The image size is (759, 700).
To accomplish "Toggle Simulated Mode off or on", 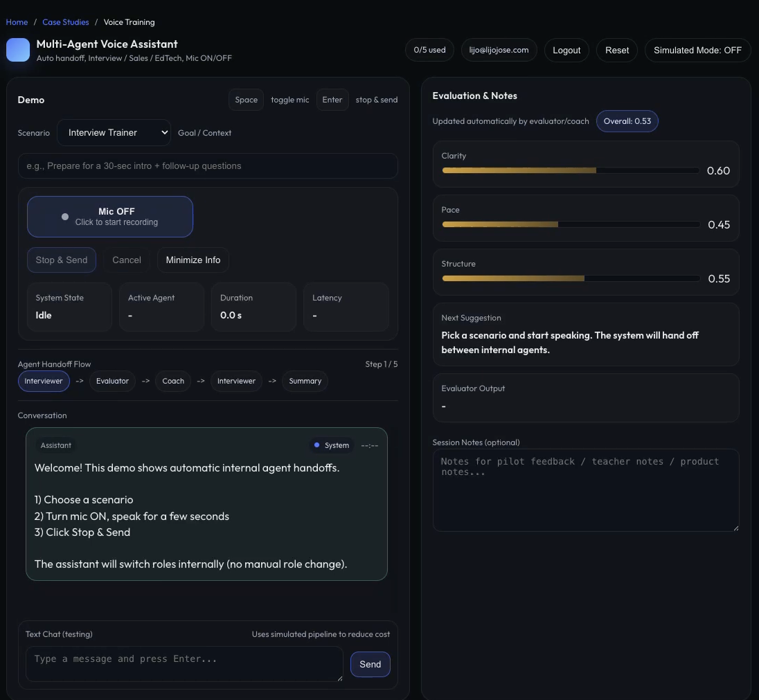I will click(697, 50).
